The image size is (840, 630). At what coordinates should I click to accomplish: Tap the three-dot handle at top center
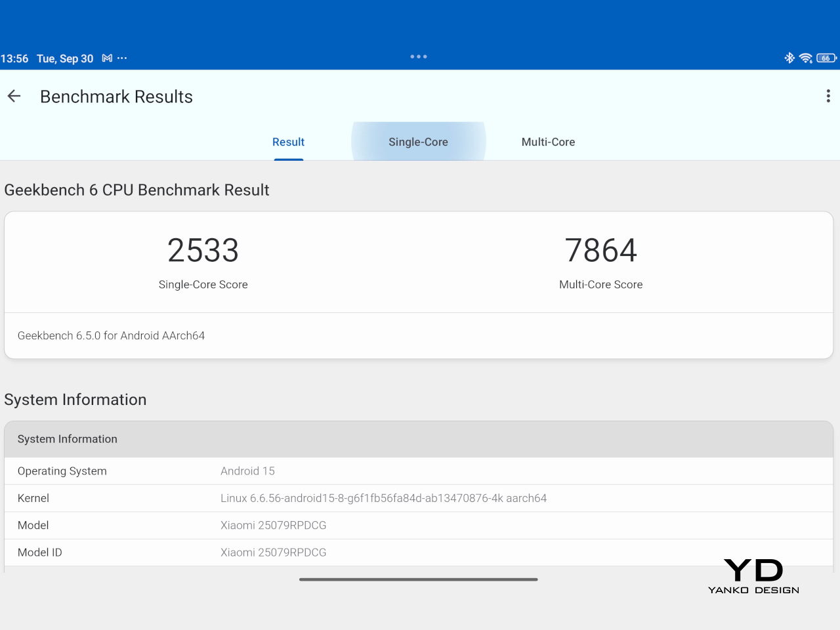(419, 56)
